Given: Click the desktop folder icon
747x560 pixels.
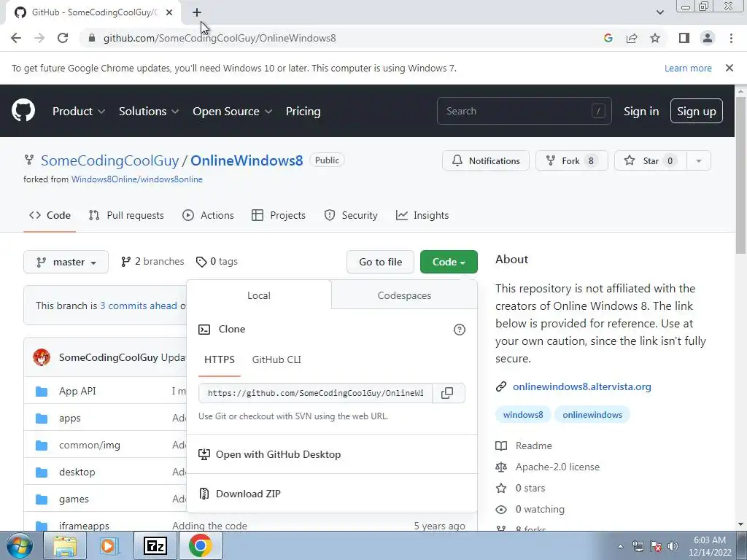Looking at the screenshot, I should coord(42,472).
